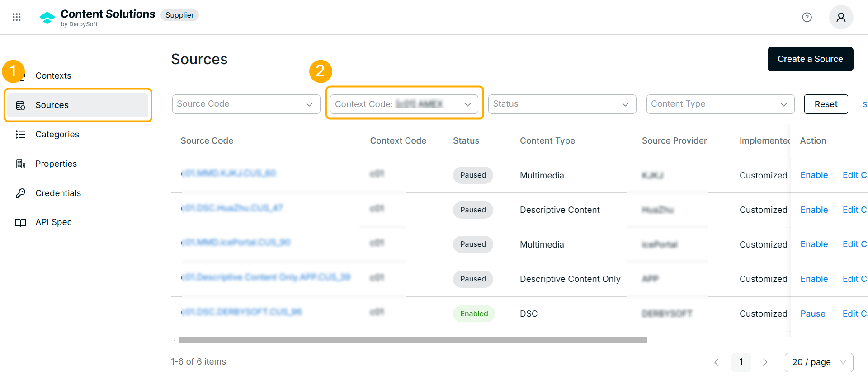Click the 'Descriptive Content Only' cell
Image resolution: width=868 pixels, height=379 pixels.
[x=570, y=279]
